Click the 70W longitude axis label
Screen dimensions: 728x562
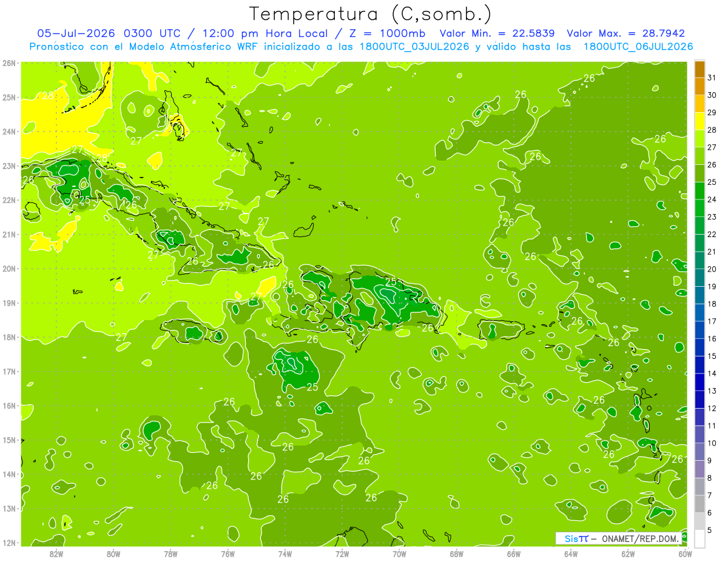[399, 554]
